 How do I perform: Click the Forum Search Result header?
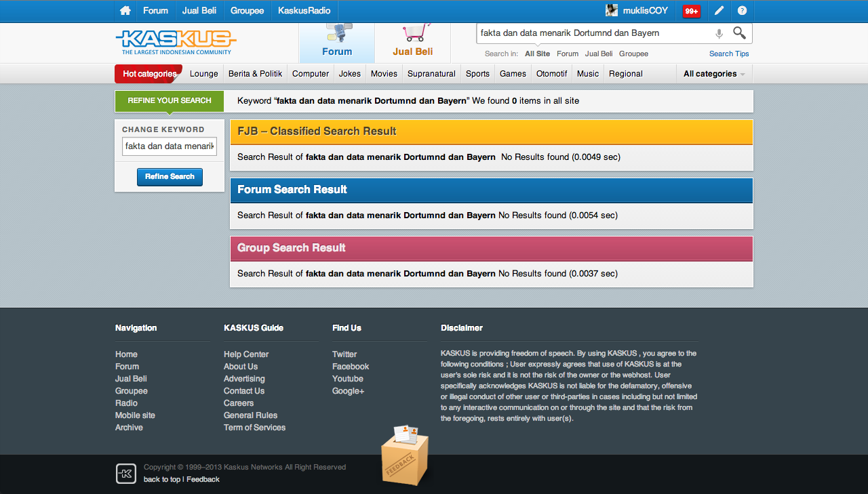[x=492, y=190]
